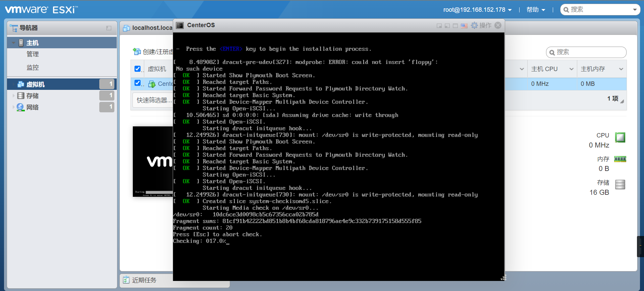
Task: Click the first console window-size icon
Action: [439, 26]
